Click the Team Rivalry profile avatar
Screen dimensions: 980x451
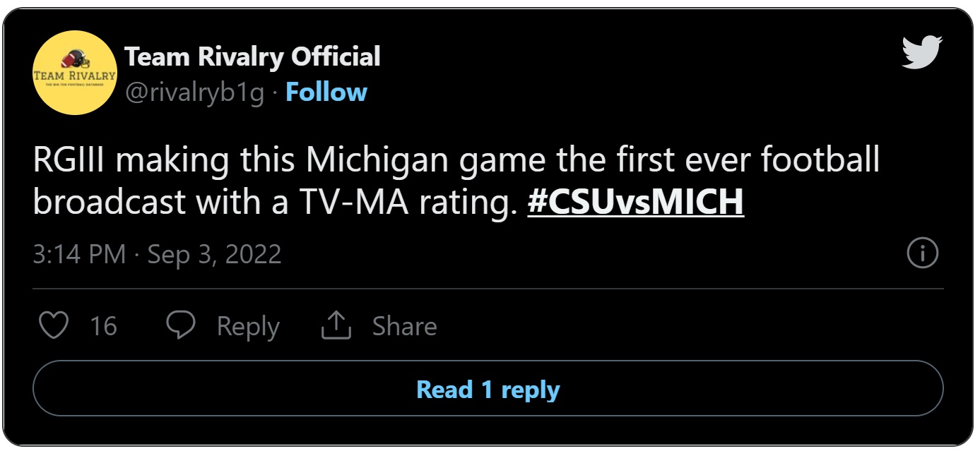(74, 73)
